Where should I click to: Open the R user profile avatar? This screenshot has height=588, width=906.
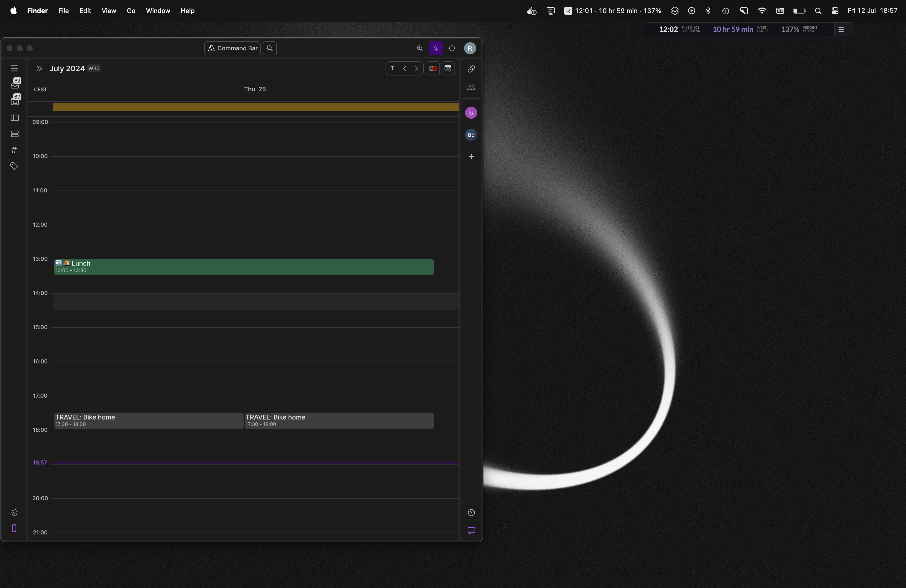point(470,48)
